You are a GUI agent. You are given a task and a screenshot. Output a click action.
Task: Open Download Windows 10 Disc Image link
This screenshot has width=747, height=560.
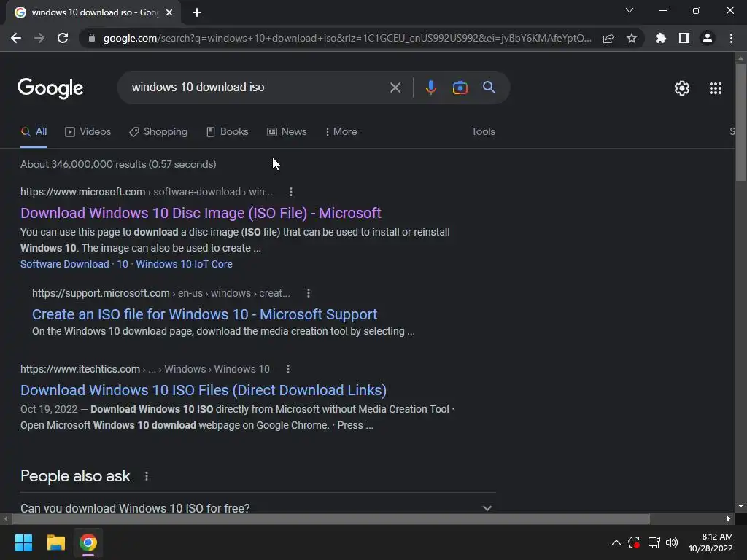(201, 213)
